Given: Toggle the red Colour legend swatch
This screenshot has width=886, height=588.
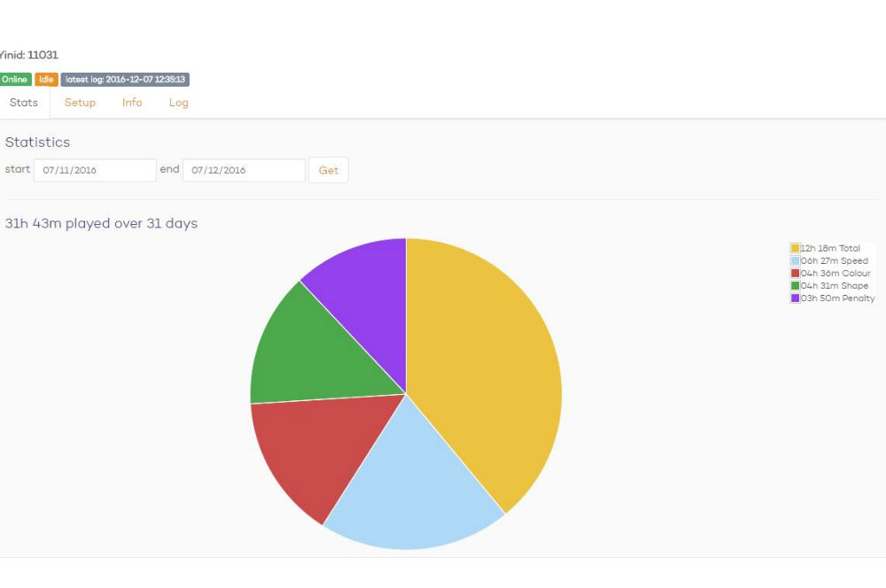Looking at the screenshot, I should click(796, 274).
